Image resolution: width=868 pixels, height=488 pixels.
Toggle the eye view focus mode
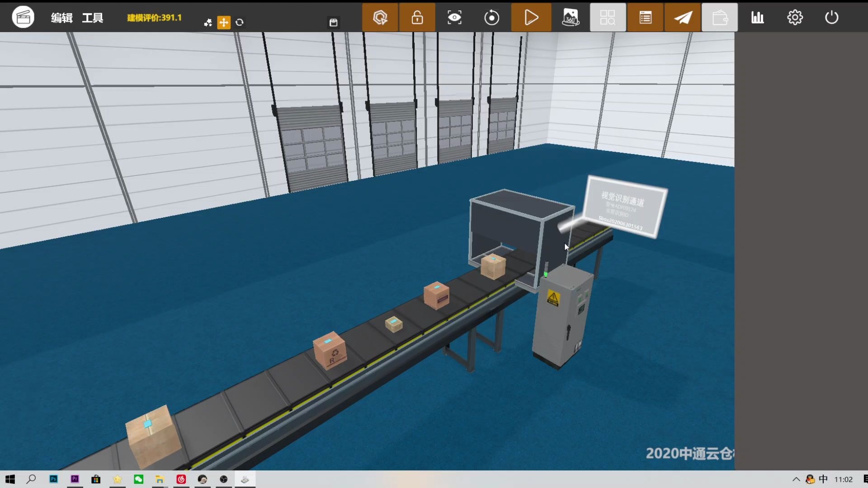click(x=454, y=18)
